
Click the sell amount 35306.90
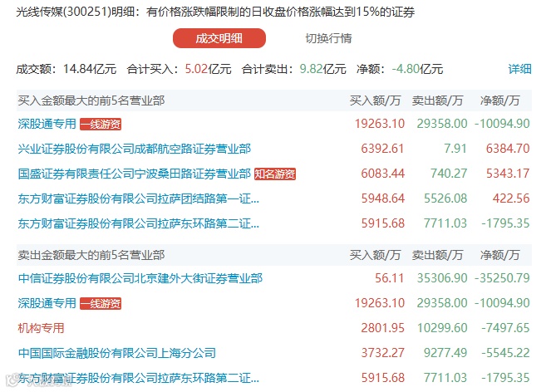(x=442, y=278)
